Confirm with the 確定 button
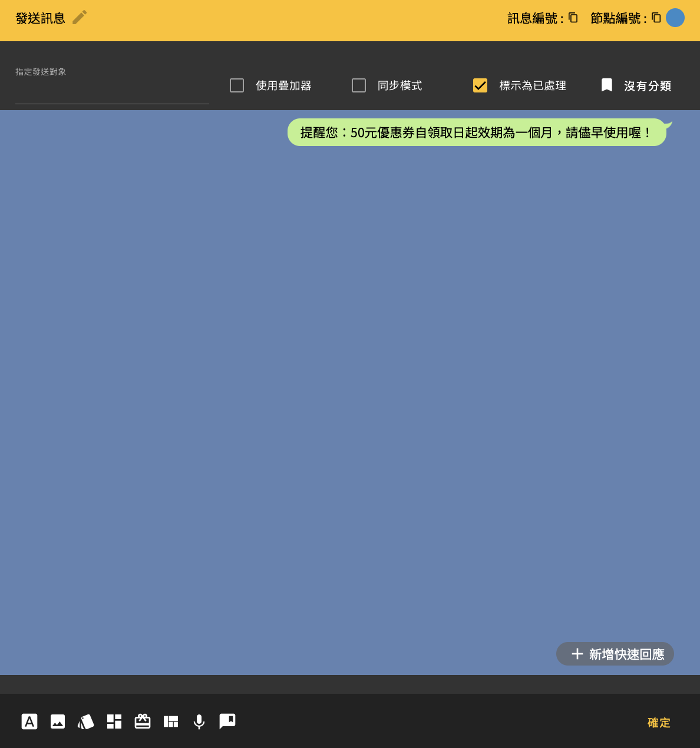 659,723
